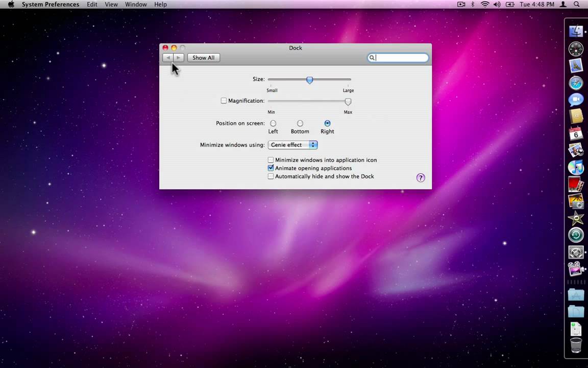Click the Dock window title bar

(x=296, y=48)
